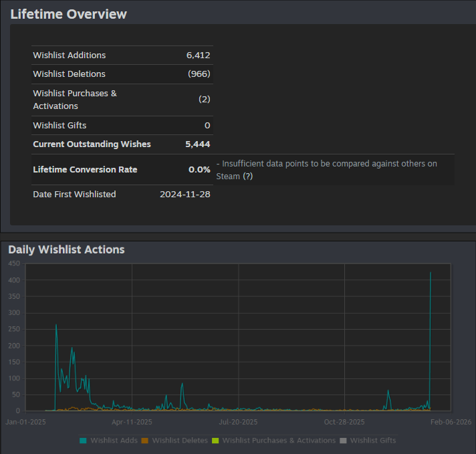Click the Wishlist Deletions row label
This screenshot has height=454, width=476.
(x=70, y=74)
